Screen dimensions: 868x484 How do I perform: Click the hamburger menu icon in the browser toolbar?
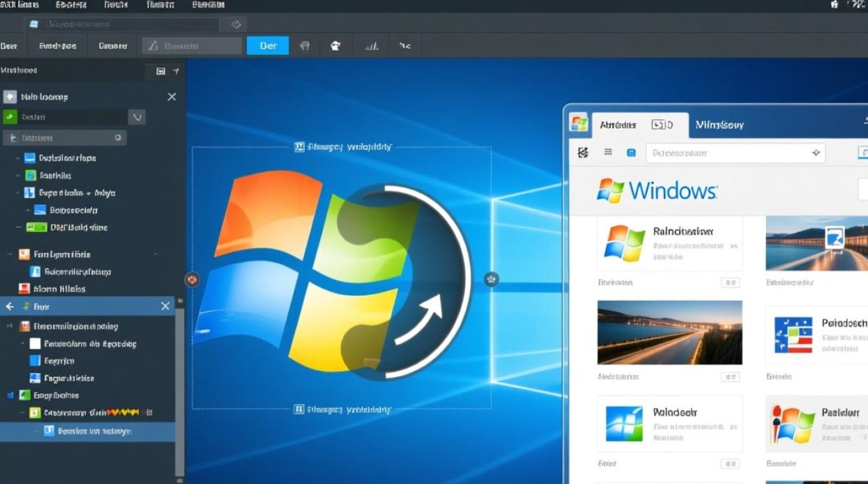tap(608, 152)
